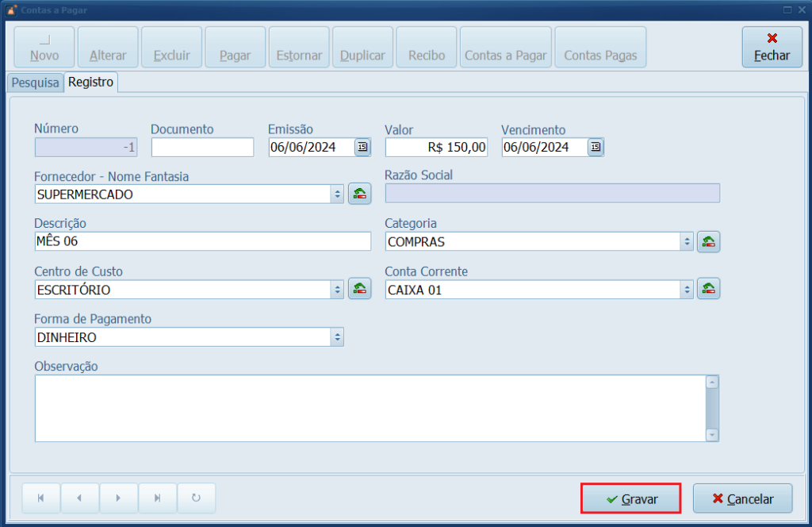Click the Categoria lookup icon button
Screen dimensions: 812x527
point(708,242)
